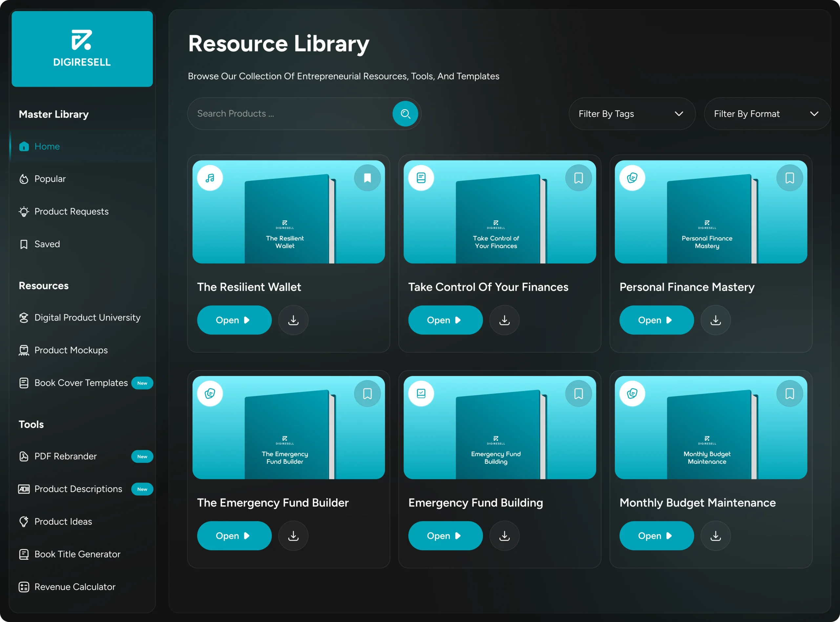Image resolution: width=840 pixels, height=622 pixels.
Task: Open the Personal Finance Mastery resource
Action: [x=656, y=320]
